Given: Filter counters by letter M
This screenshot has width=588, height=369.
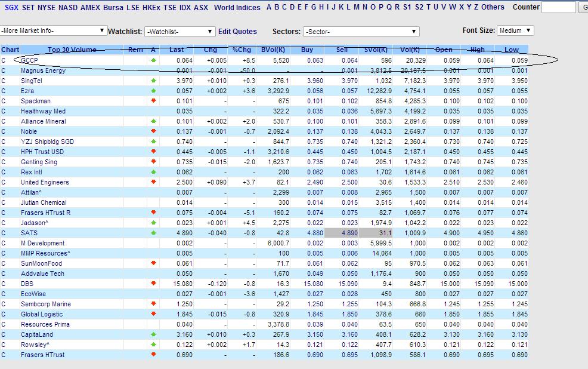Looking at the screenshot, I should tap(356, 7).
